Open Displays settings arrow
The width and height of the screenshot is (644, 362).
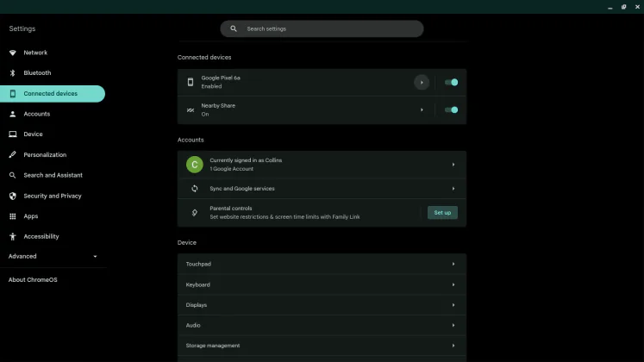453,305
